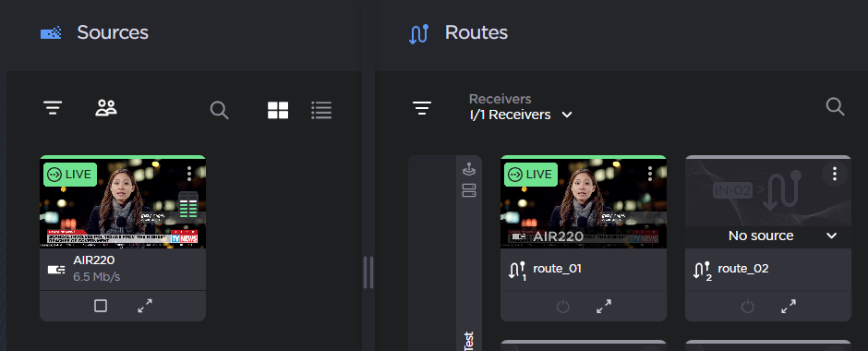This screenshot has width=868, height=351.
Task: Click the 6.5 Mb/s bitrate text
Action: (96, 276)
